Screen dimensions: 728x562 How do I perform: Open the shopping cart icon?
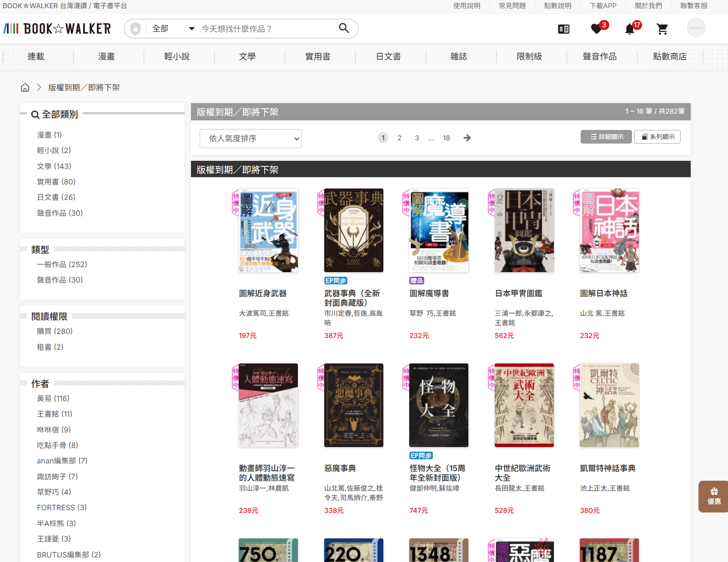[663, 29]
